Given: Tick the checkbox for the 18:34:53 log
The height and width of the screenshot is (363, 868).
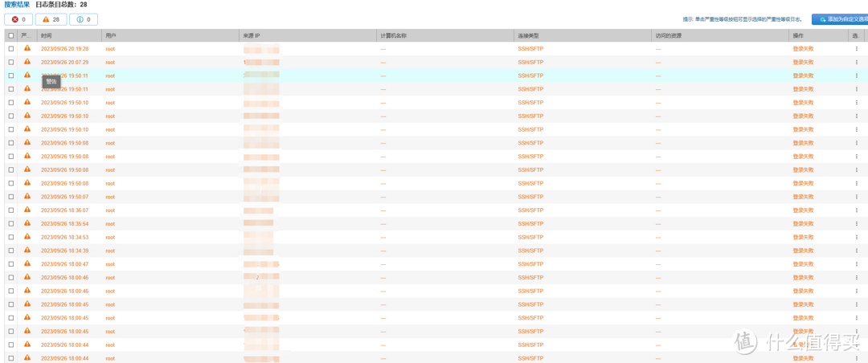Looking at the screenshot, I should click(x=11, y=238).
